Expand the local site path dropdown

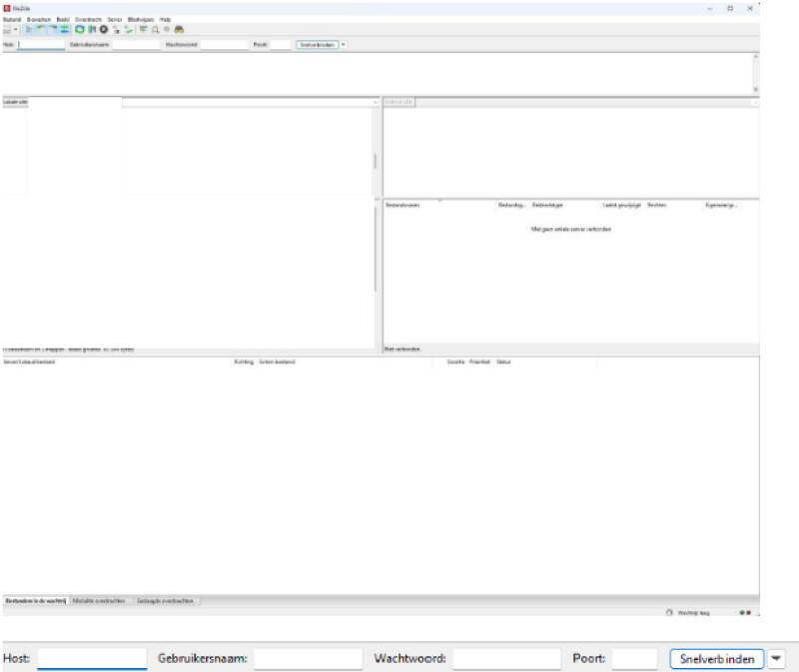coord(376,102)
